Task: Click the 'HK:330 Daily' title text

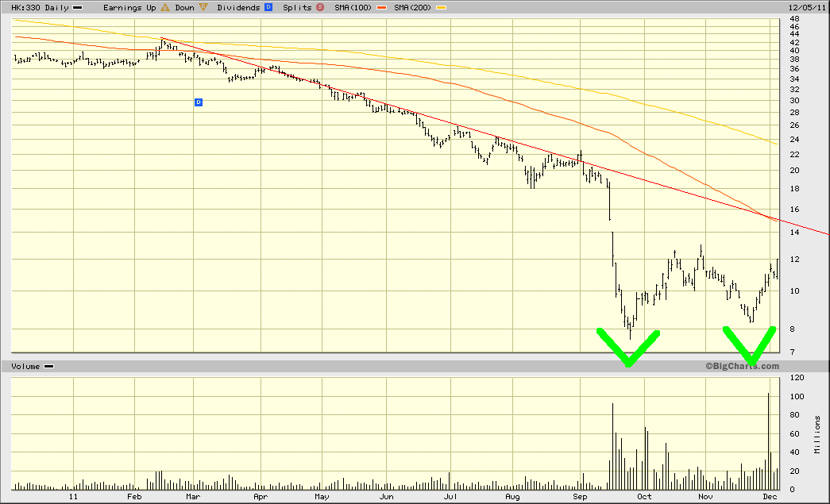Action: click(x=41, y=7)
